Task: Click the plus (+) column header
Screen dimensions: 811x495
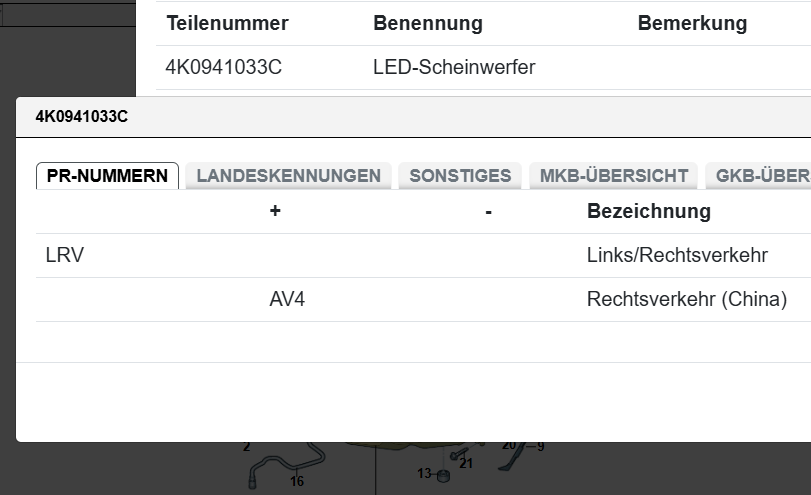Action: [275, 211]
